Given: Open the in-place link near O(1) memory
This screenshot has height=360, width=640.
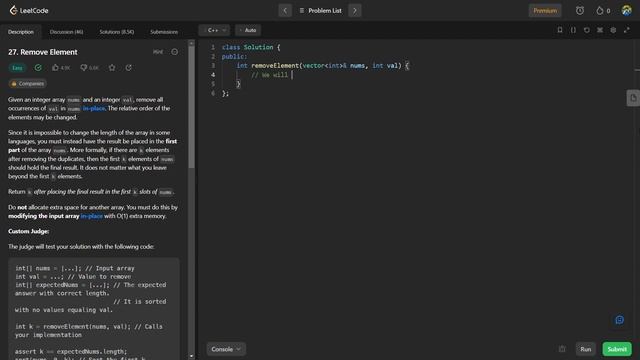Looking at the screenshot, I should [x=91, y=216].
